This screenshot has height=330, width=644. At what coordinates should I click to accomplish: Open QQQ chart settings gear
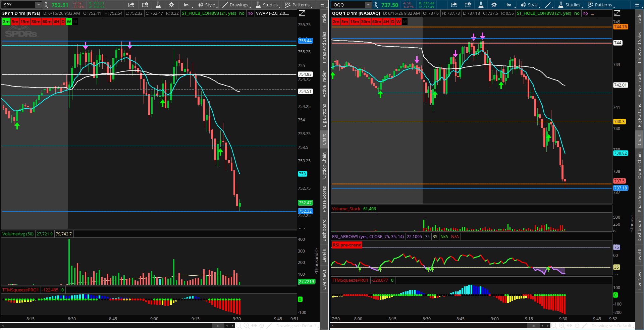494,5
